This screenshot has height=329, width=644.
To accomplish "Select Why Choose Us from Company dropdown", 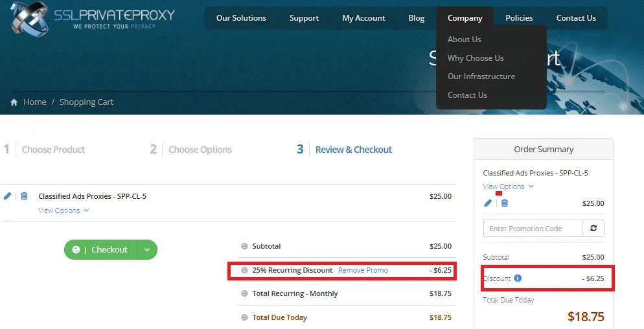I will (x=476, y=58).
